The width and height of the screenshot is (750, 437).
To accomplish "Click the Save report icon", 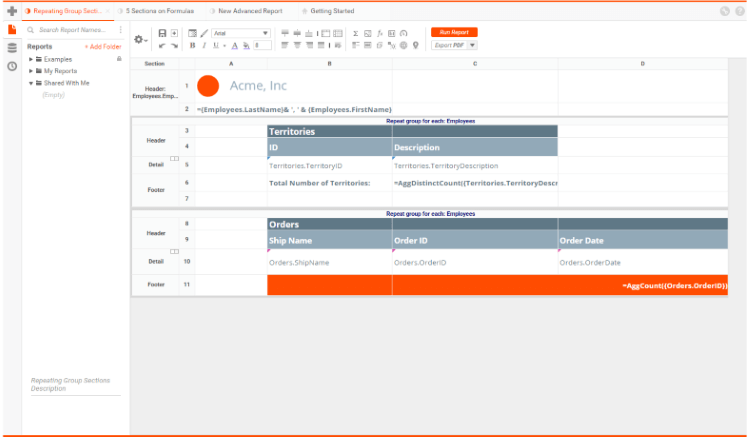I will click(163, 33).
